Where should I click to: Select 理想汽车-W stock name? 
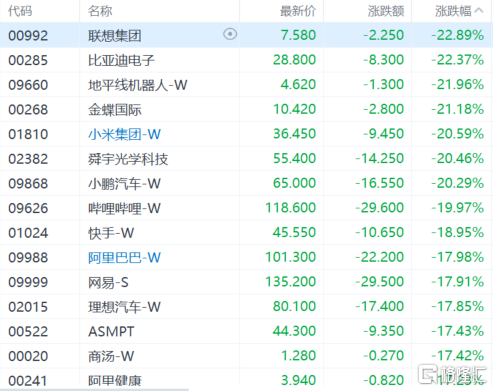pyautogui.click(x=124, y=307)
